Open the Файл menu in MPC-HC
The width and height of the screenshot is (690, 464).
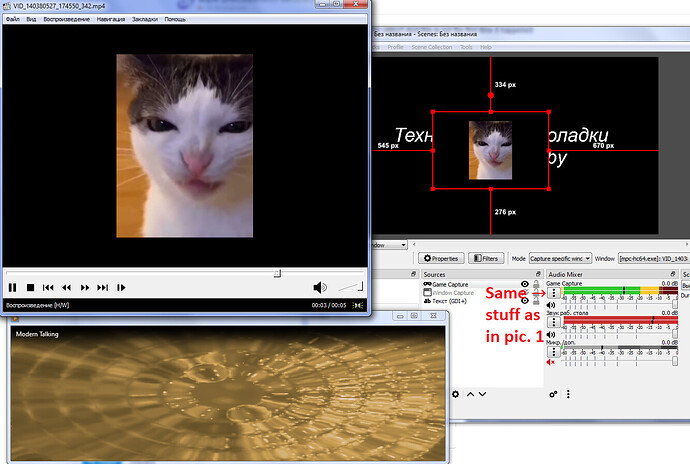coord(12,19)
